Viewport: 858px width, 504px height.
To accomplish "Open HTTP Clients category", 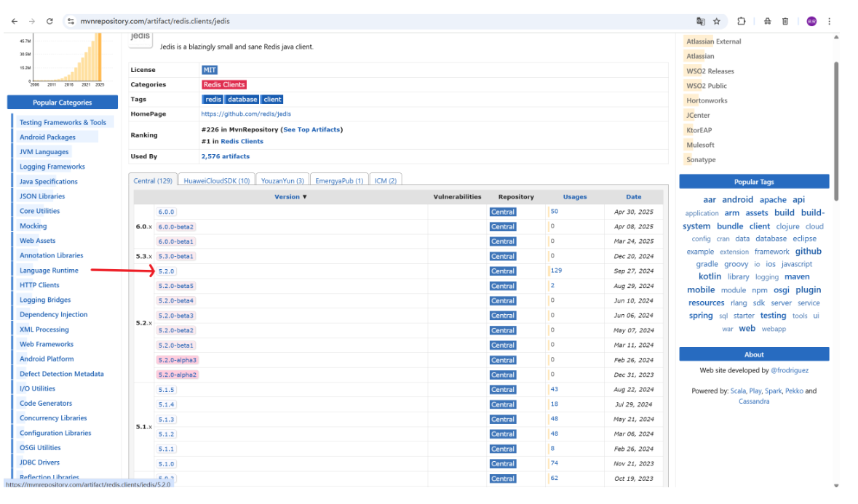I will (x=39, y=285).
